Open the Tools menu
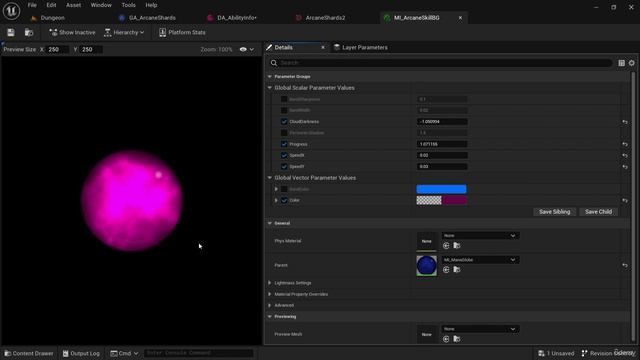The image size is (640, 360). tap(128, 5)
